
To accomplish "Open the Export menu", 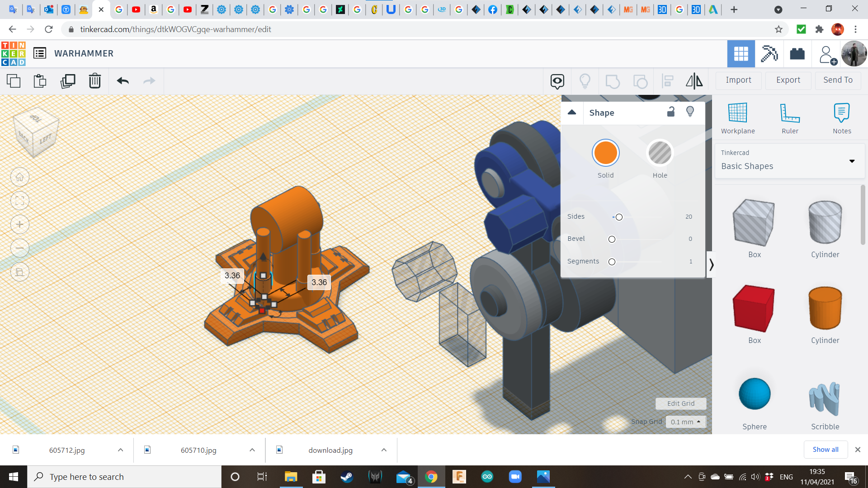I will 788,80.
